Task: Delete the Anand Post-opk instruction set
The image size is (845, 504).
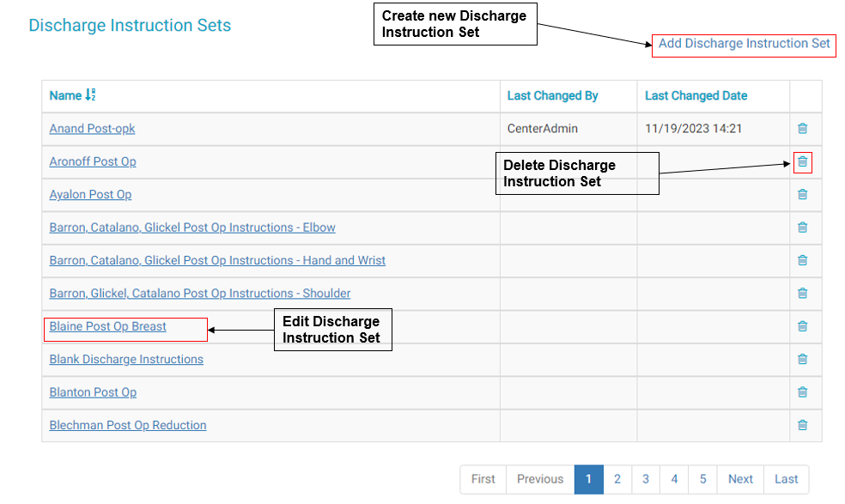Action: pos(802,129)
